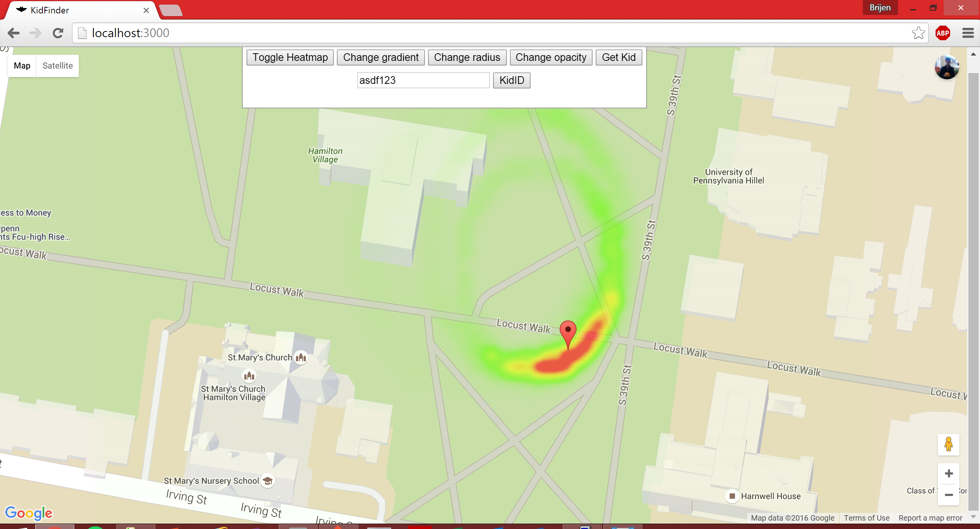Click the Change opacity button
The width and height of the screenshot is (980, 529).
click(550, 57)
